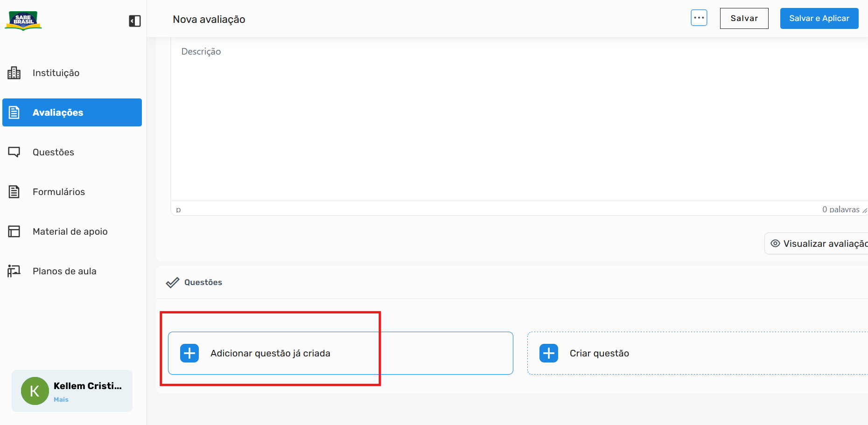The width and height of the screenshot is (868, 425).
Task: Click the Salvar button
Action: click(744, 18)
